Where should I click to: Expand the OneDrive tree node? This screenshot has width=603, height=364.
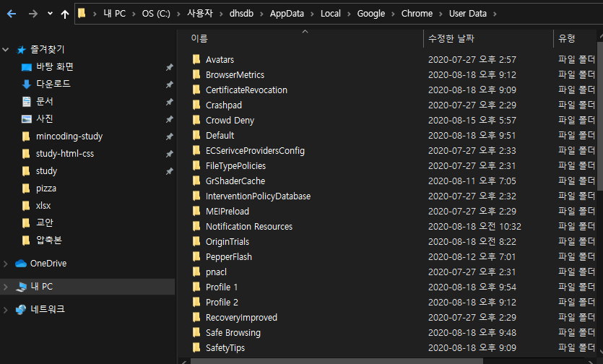[x=5, y=264]
